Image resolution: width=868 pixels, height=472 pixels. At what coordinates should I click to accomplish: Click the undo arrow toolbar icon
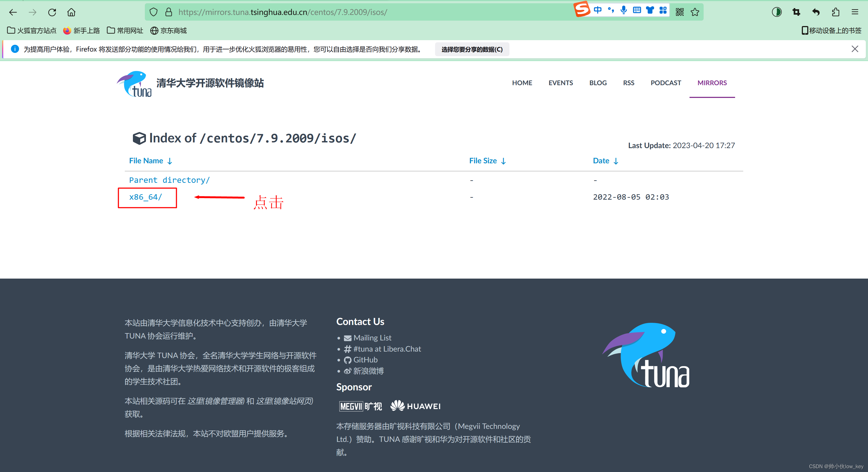pos(816,12)
